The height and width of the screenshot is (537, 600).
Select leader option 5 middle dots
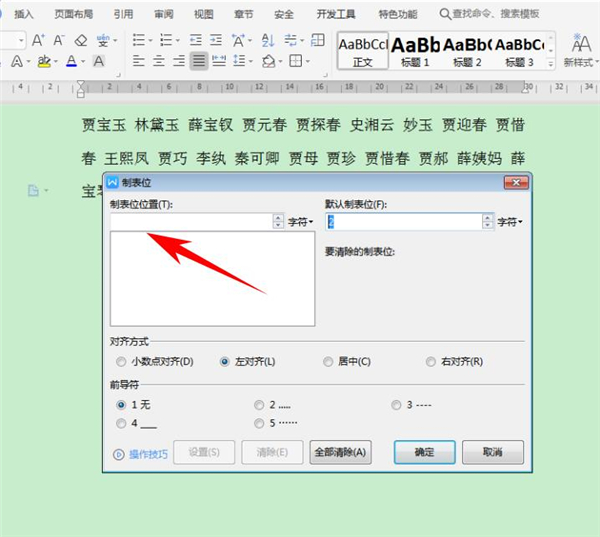tap(259, 423)
